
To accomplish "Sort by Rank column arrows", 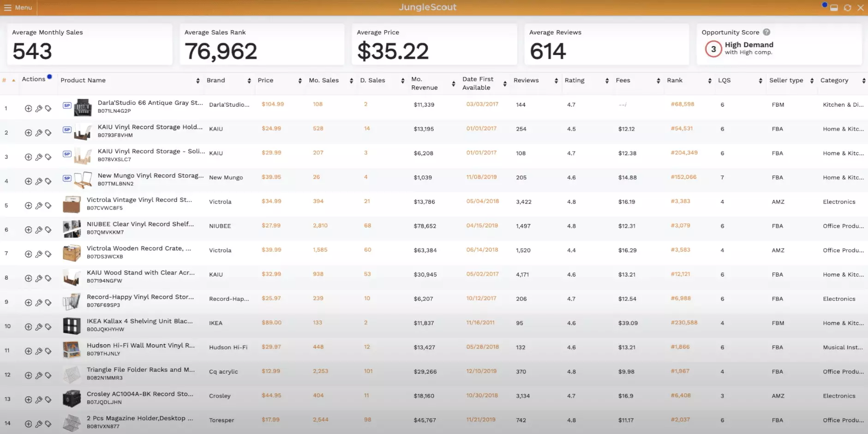I will pyautogui.click(x=710, y=81).
